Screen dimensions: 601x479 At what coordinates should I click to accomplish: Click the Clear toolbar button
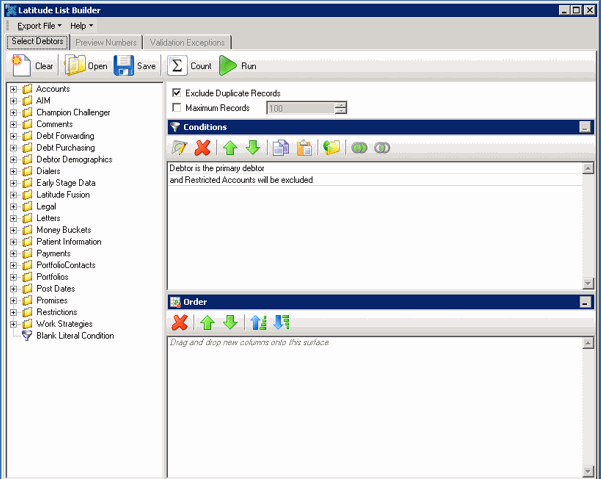point(32,66)
